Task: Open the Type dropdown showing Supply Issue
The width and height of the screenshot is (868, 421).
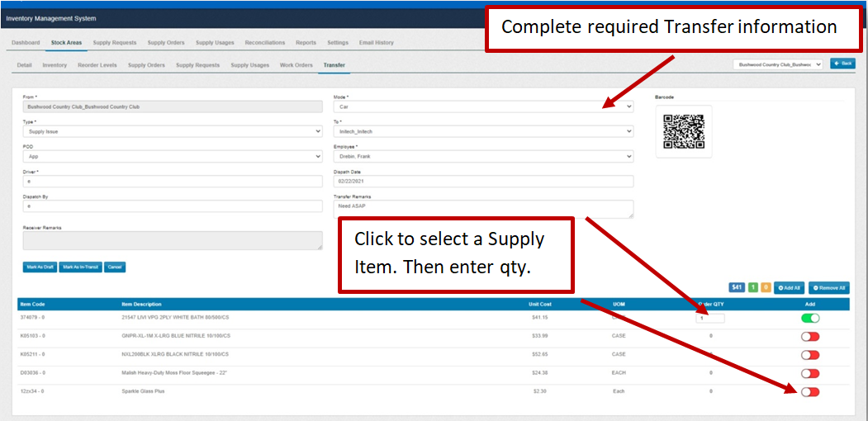Action: [172, 130]
